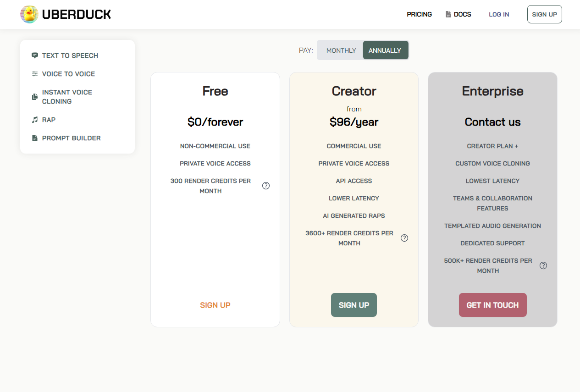
Task: Click the Free plan title
Action: (x=215, y=91)
